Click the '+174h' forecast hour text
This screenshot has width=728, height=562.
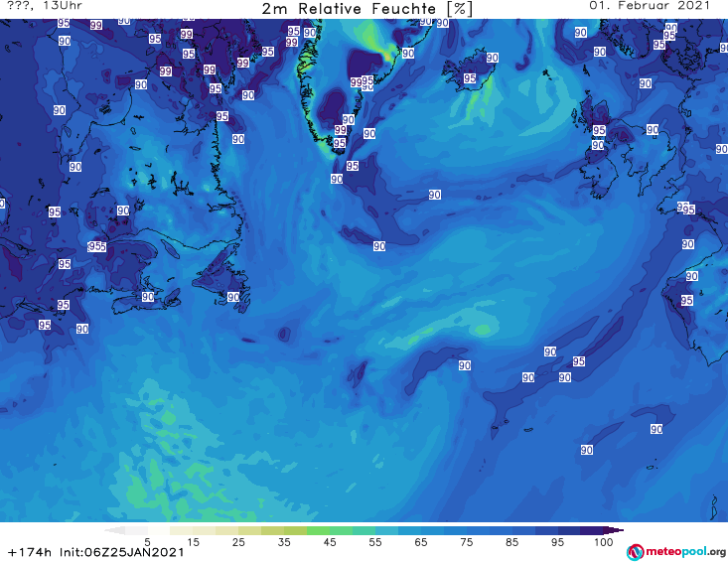tap(30, 552)
